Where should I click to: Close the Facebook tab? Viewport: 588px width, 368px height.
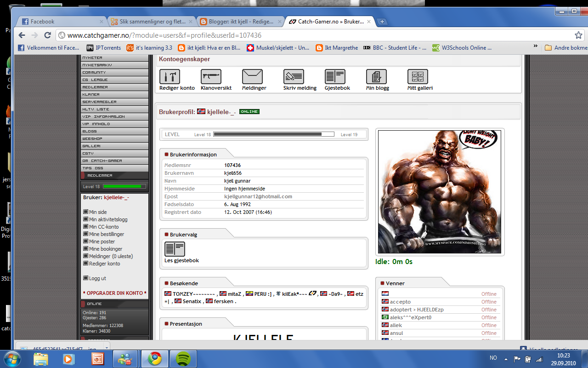(x=102, y=22)
